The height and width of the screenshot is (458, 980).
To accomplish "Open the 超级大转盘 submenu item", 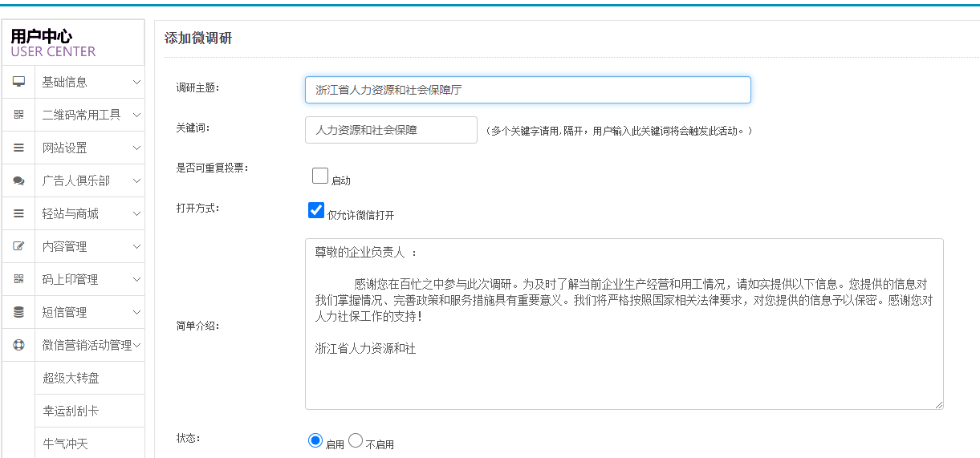I will tap(71, 378).
